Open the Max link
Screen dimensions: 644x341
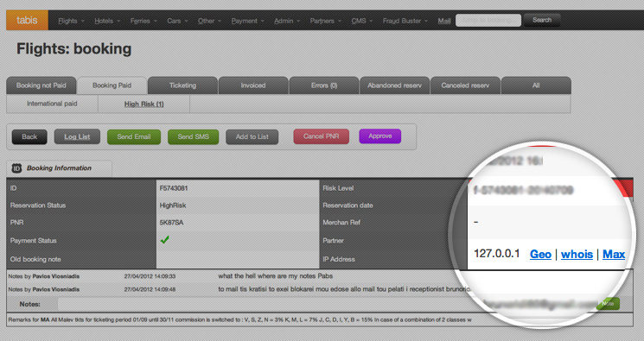(614, 255)
